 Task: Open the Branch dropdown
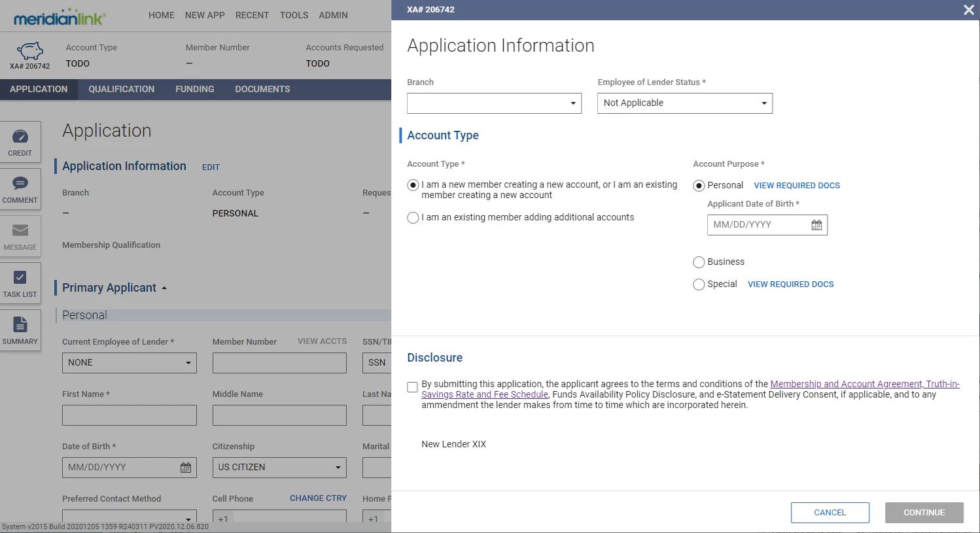pyautogui.click(x=494, y=103)
